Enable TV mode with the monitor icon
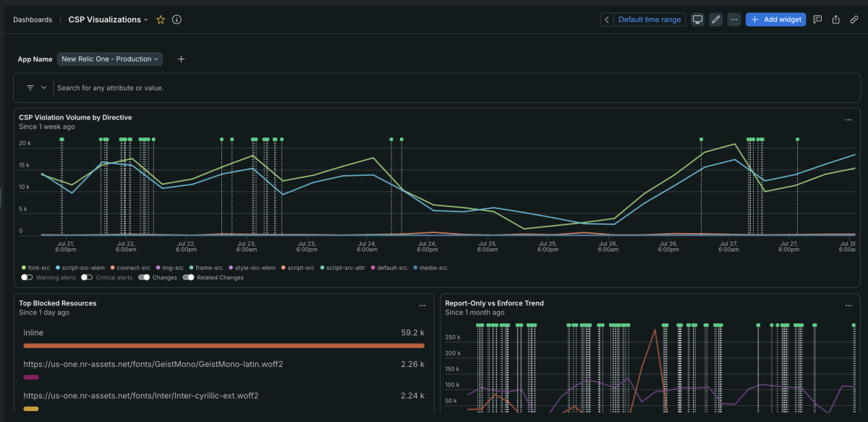This screenshot has height=422, width=868. tap(697, 20)
